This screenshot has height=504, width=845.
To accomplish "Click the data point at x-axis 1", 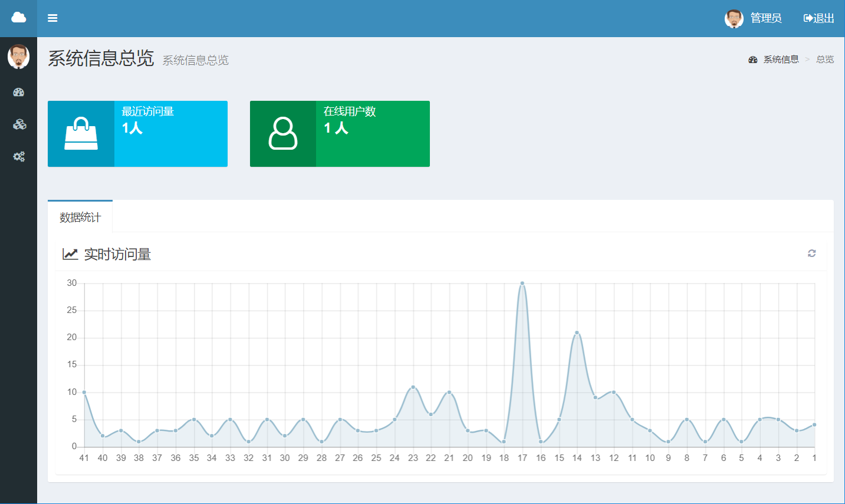I will pyautogui.click(x=814, y=425).
